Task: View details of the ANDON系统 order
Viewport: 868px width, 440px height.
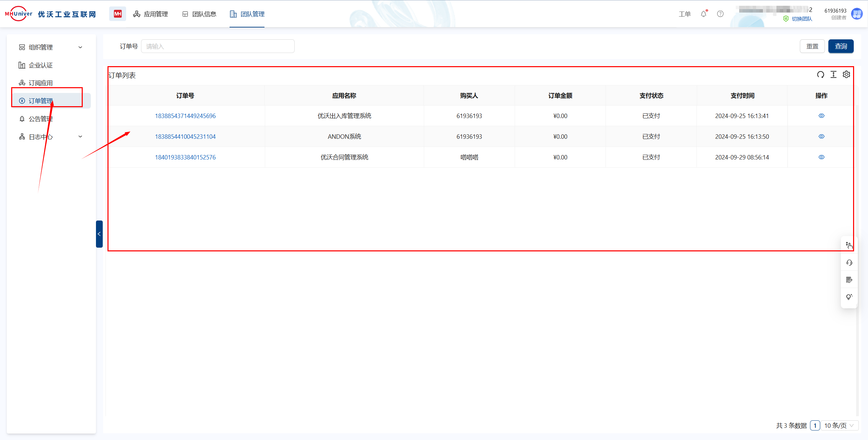Action: (821, 136)
